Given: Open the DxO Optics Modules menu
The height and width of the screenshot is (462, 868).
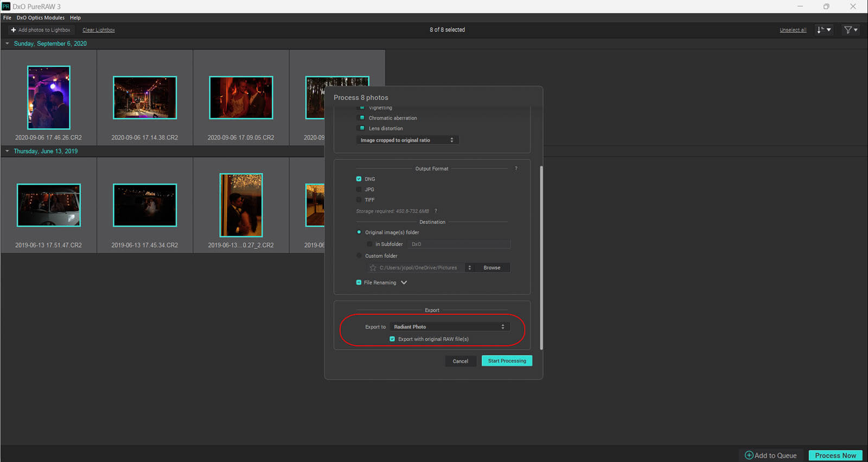Looking at the screenshot, I should pos(40,18).
